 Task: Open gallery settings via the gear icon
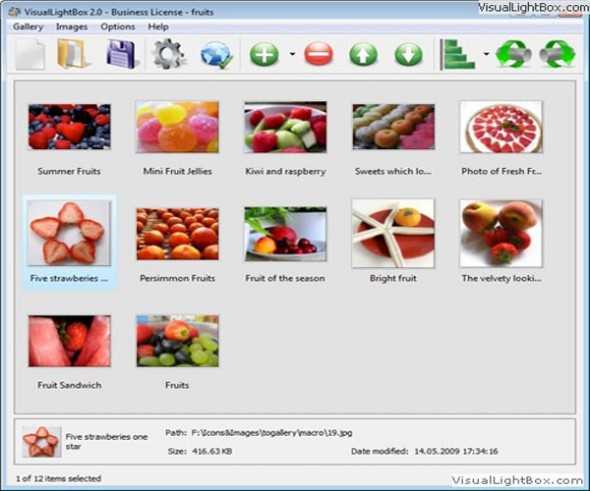[168, 55]
